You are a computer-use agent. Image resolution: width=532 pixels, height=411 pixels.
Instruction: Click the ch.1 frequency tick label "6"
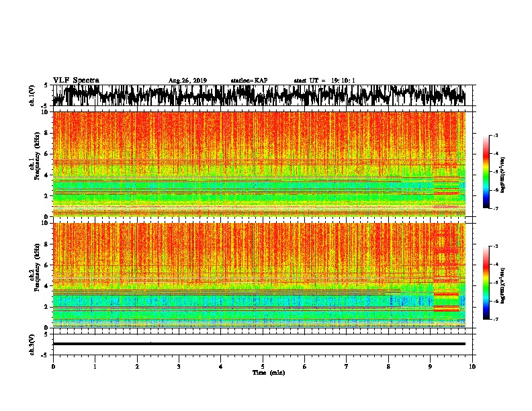[47, 154]
